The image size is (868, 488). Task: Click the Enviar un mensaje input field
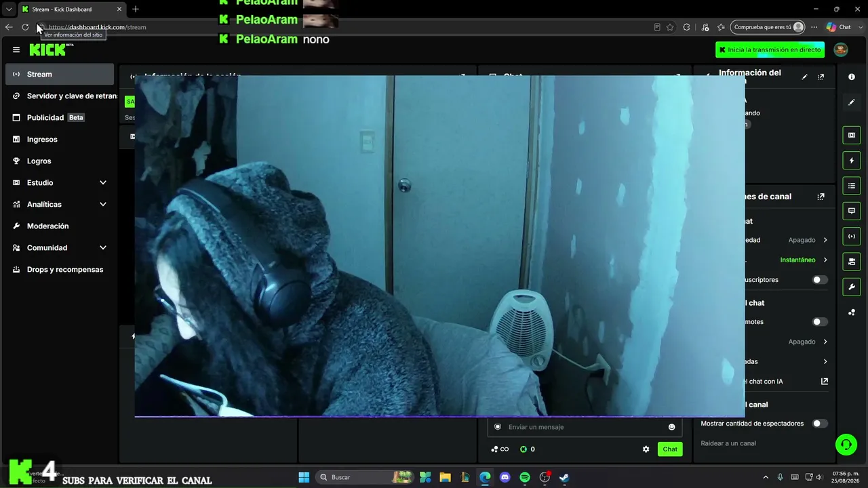(x=585, y=427)
